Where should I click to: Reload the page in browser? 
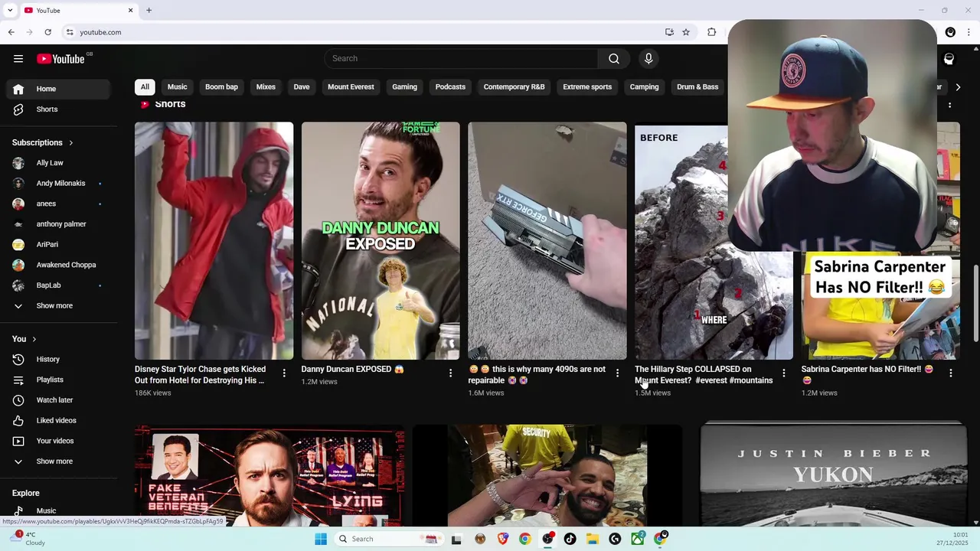pos(47,32)
